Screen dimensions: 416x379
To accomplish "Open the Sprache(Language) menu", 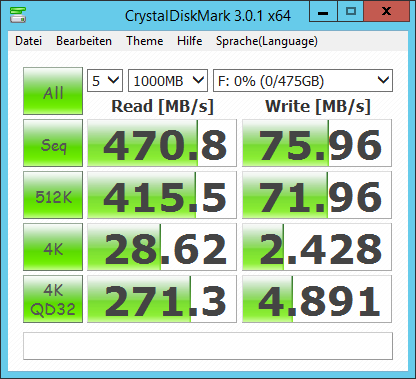I will (x=267, y=41).
